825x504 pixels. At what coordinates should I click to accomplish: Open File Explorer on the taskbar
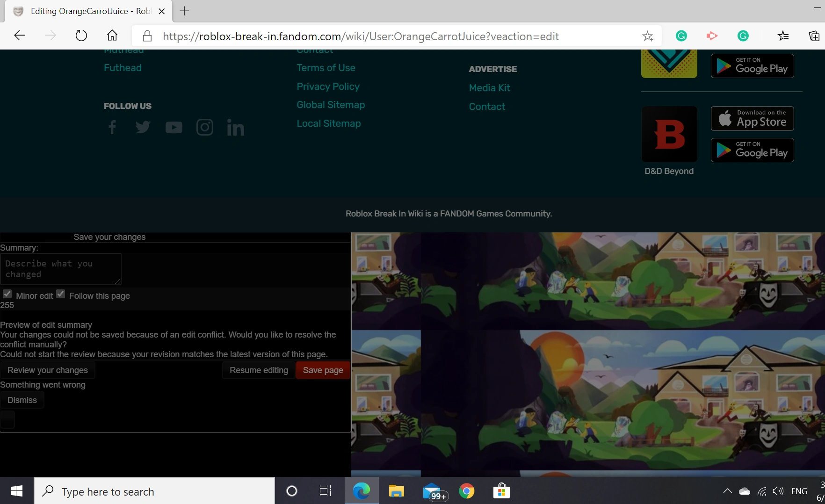[x=396, y=491]
